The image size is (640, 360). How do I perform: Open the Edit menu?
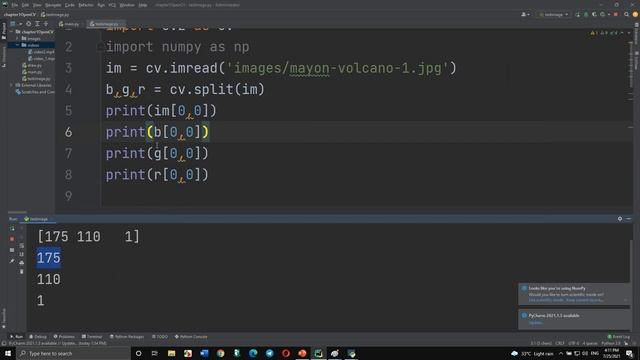coord(25,5)
